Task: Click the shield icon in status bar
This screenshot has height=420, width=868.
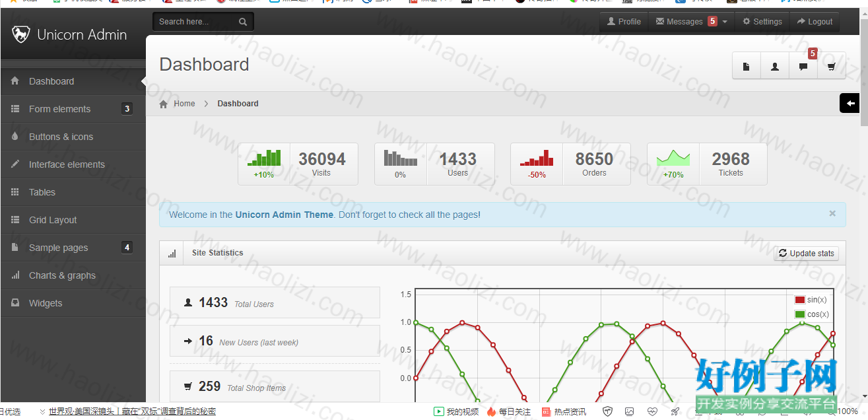Action: click(x=608, y=411)
